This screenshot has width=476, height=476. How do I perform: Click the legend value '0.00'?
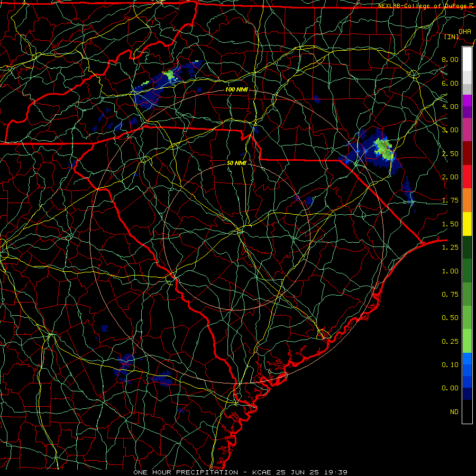450,388
